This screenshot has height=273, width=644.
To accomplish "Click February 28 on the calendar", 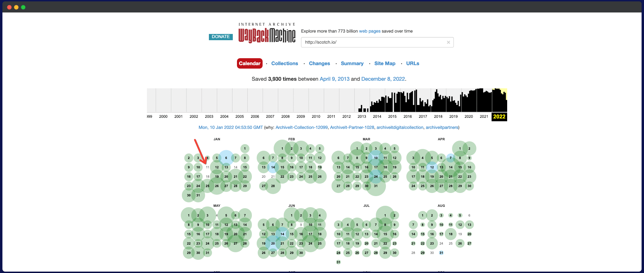I will pyautogui.click(x=273, y=186).
